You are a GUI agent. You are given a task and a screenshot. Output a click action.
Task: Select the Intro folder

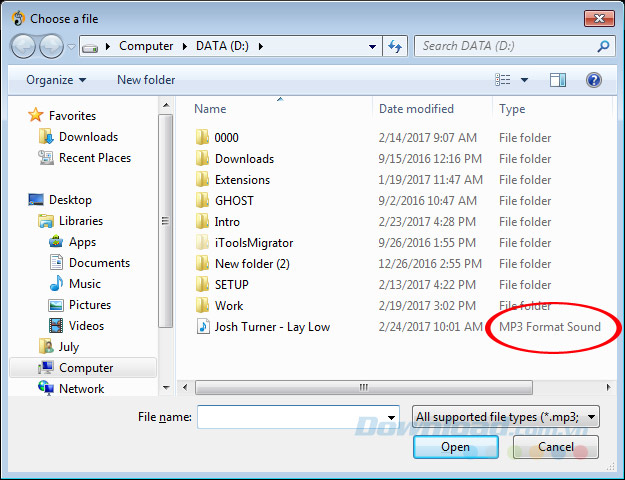click(x=227, y=222)
